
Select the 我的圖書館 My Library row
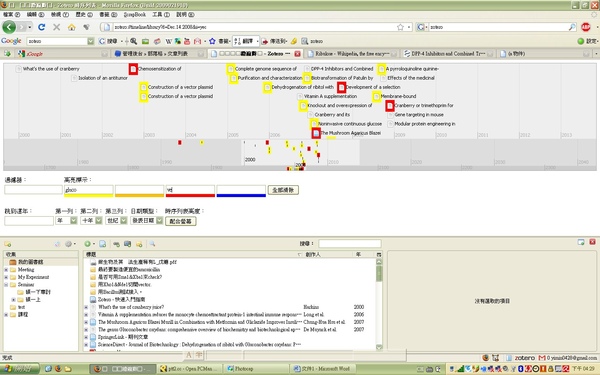pyautogui.click(x=41, y=262)
